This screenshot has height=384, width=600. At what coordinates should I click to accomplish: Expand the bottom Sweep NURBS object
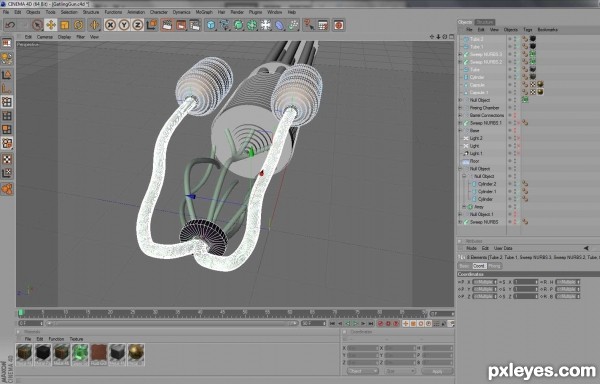pyautogui.click(x=460, y=222)
